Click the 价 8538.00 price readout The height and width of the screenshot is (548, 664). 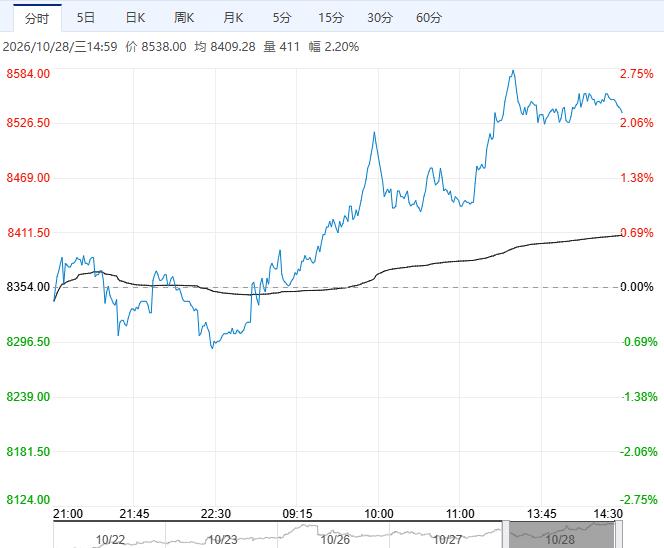(x=156, y=47)
